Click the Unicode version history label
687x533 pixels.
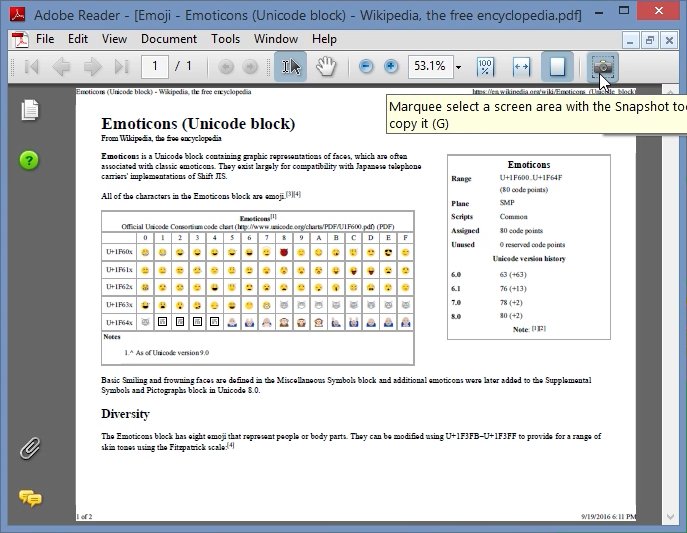pos(529,258)
